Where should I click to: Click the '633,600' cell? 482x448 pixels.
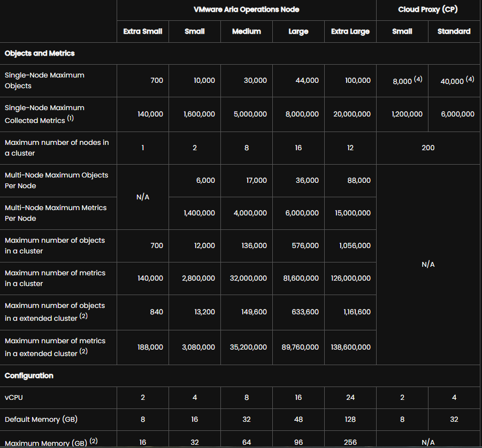coord(305,312)
